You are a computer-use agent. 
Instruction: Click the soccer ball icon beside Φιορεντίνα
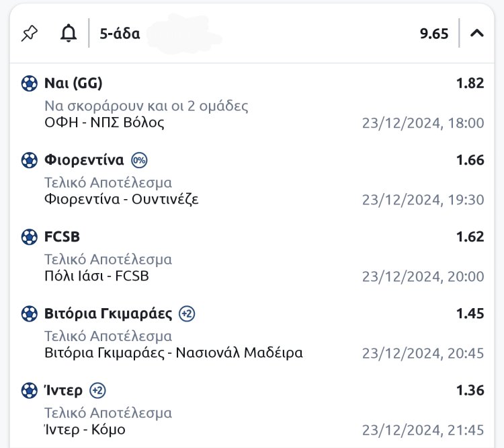29,160
